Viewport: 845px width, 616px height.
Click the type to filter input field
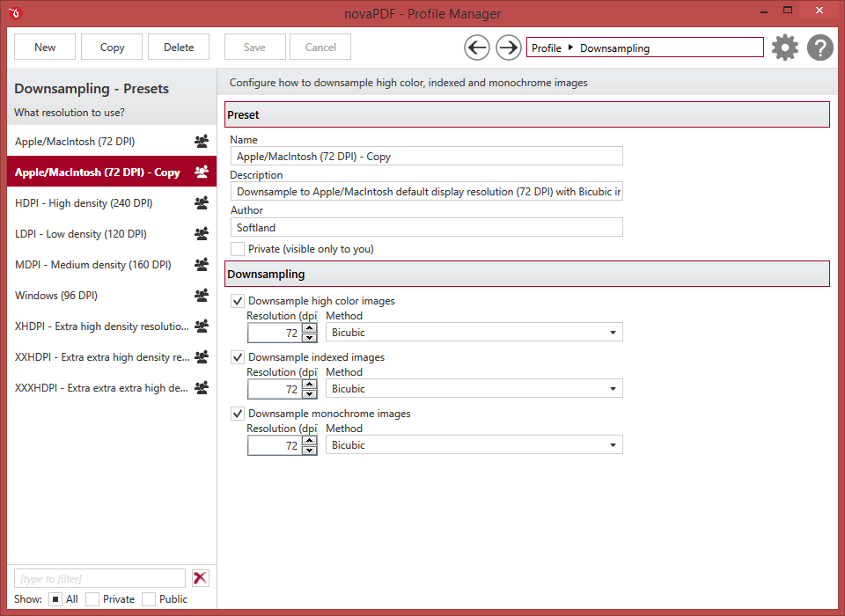click(99, 578)
